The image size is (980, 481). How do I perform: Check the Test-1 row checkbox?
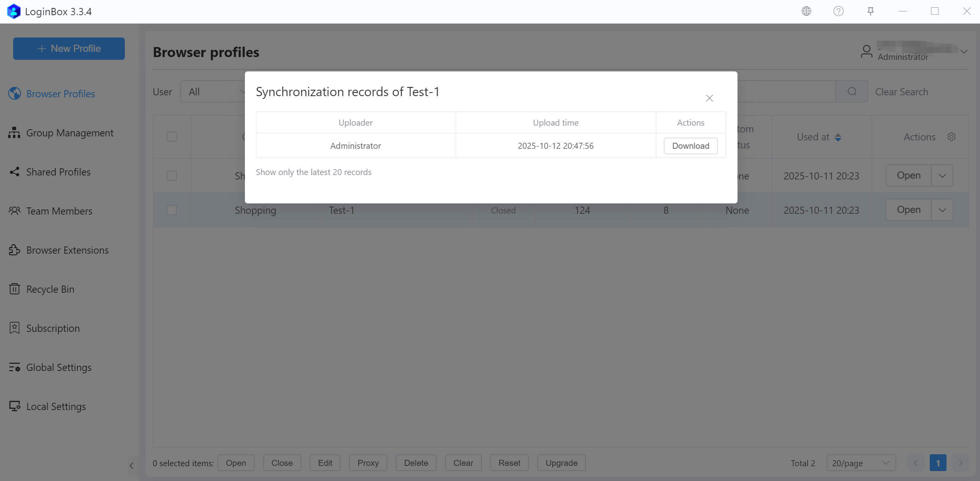(x=172, y=210)
